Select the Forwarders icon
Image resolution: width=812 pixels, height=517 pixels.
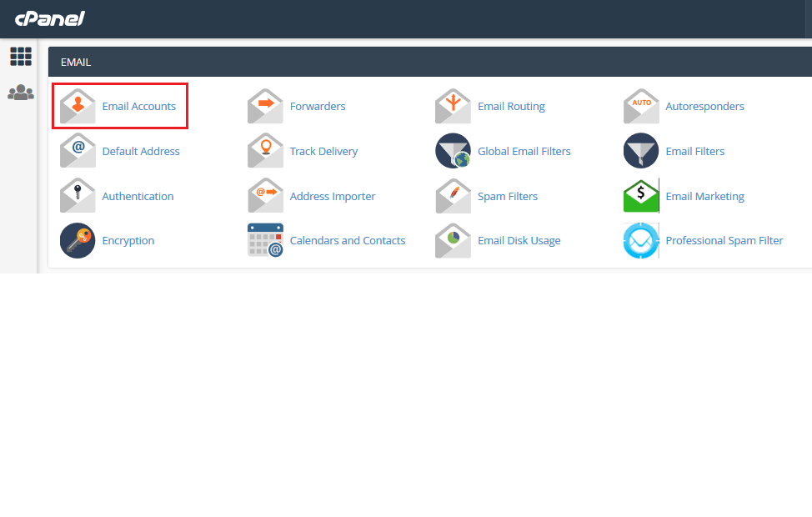pos(265,106)
